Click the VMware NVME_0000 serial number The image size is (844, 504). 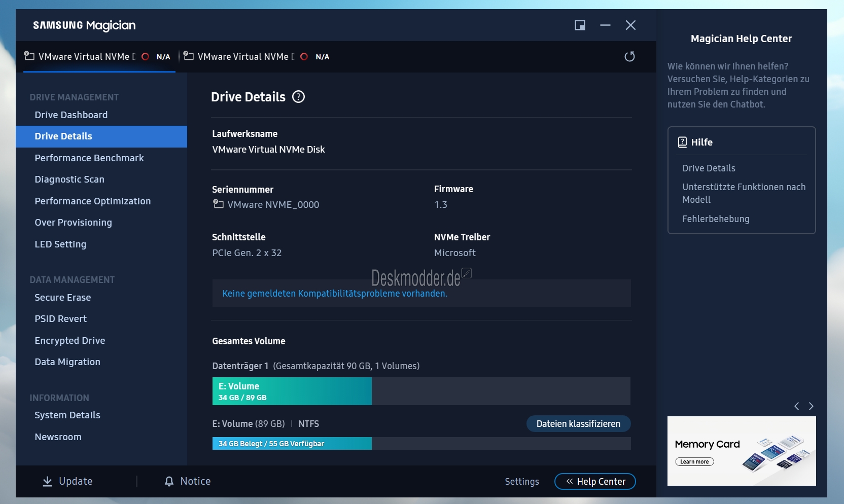coord(273,205)
